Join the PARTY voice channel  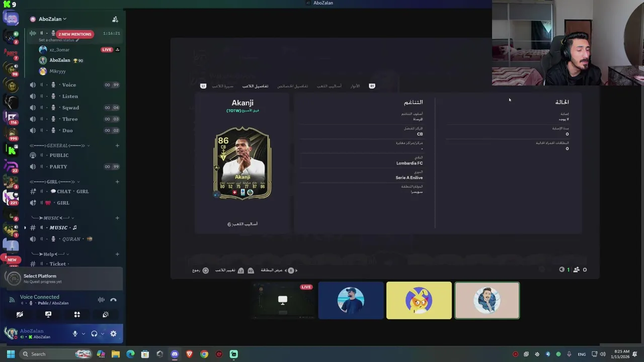point(74,166)
